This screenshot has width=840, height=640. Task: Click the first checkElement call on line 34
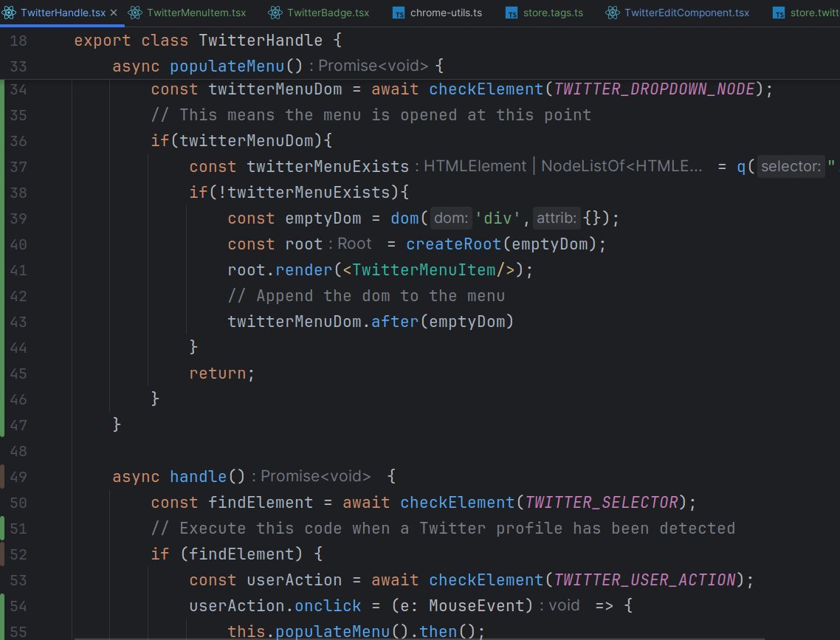486,89
